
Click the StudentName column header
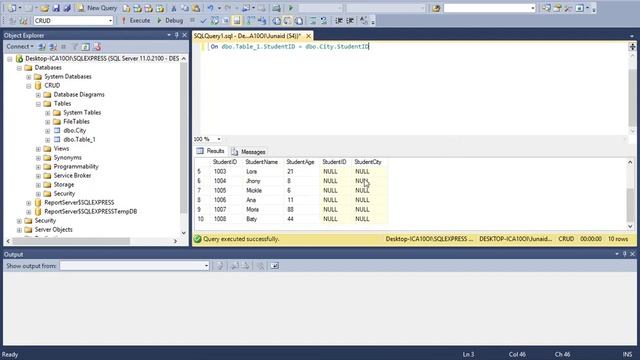[262, 162]
